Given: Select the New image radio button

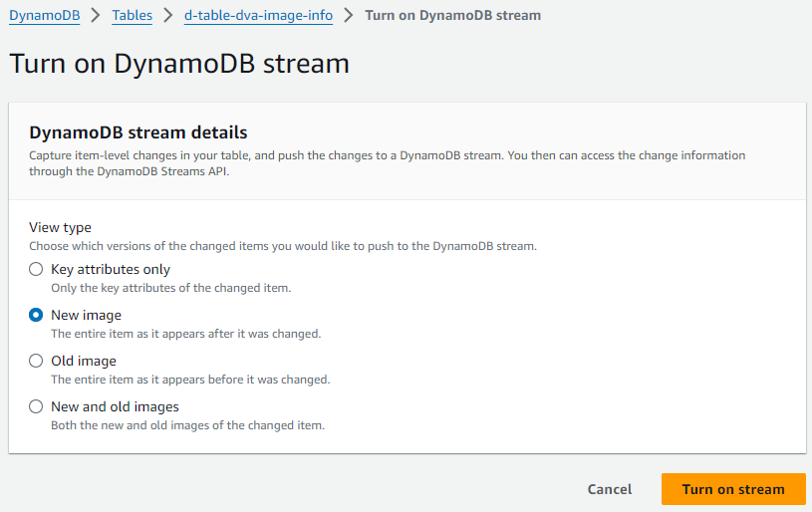Looking at the screenshot, I should coord(37,315).
